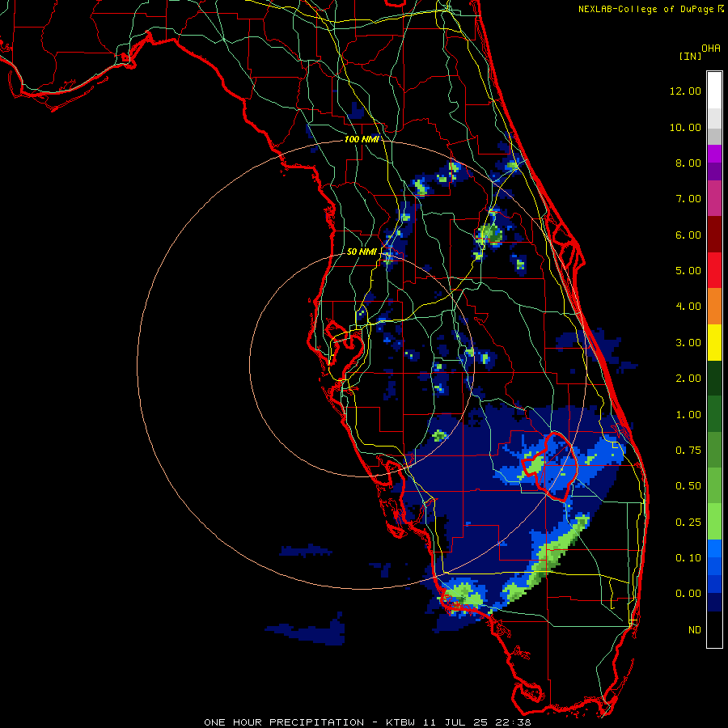Select the light green swatch near 0.25
The width and height of the screenshot is (728, 728).
pos(714,522)
